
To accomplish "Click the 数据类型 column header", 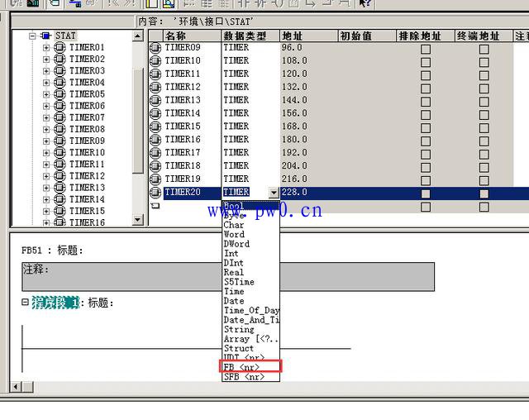I will tap(250, 36).
